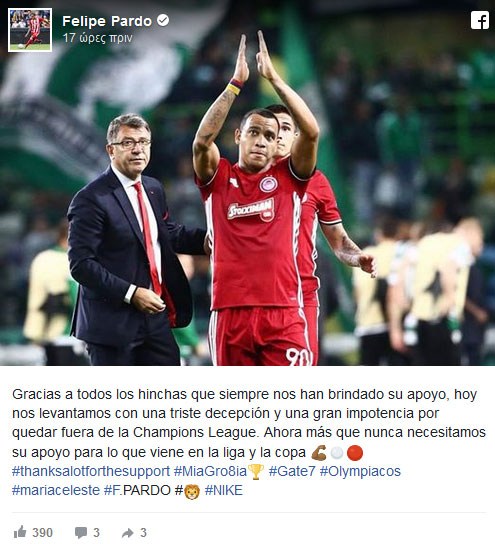Click the verified badge beside Felipe Pardo
Image resolution: width=495 pixels, height=544 pixels.
pos(163,20)
